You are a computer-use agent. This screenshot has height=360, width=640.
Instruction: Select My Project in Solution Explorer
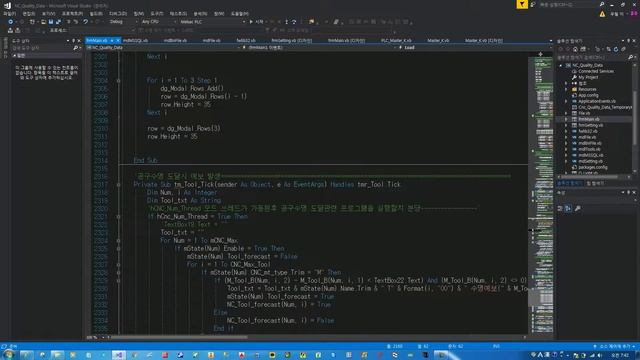pyautogui.click(x=588, y=78)
